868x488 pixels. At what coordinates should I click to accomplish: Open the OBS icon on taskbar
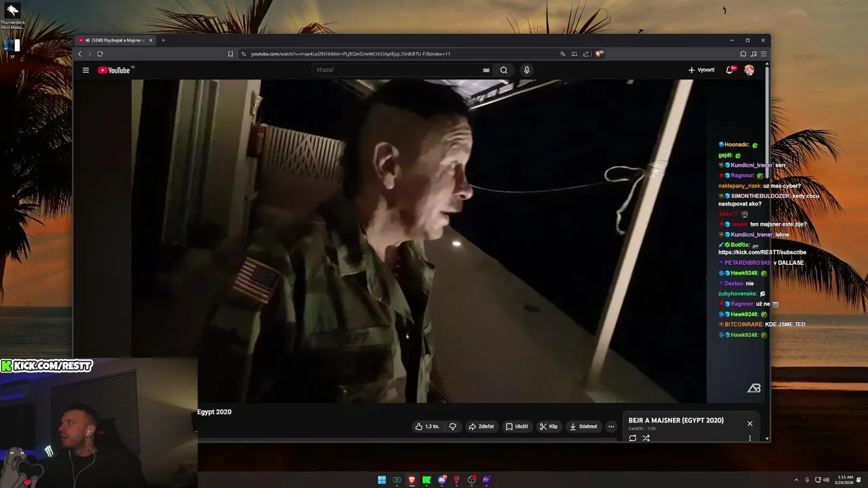(472, 480)
